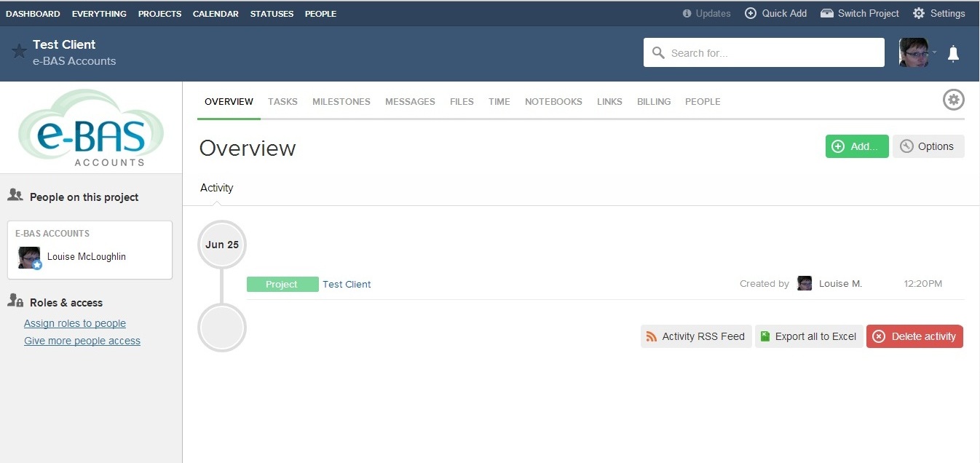
Task: Open the project People tab
Action: (x=703, y=102)
